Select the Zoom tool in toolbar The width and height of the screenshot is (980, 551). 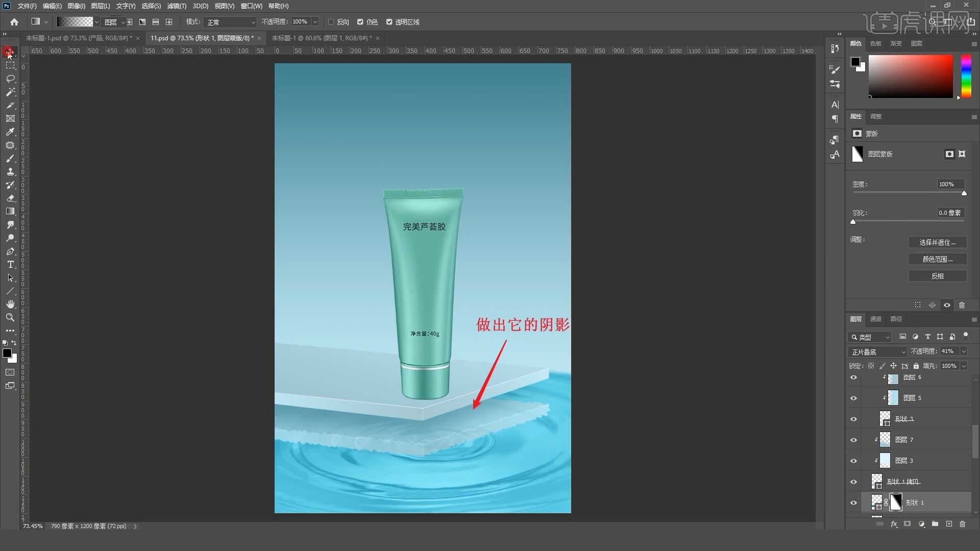point(10,317)
